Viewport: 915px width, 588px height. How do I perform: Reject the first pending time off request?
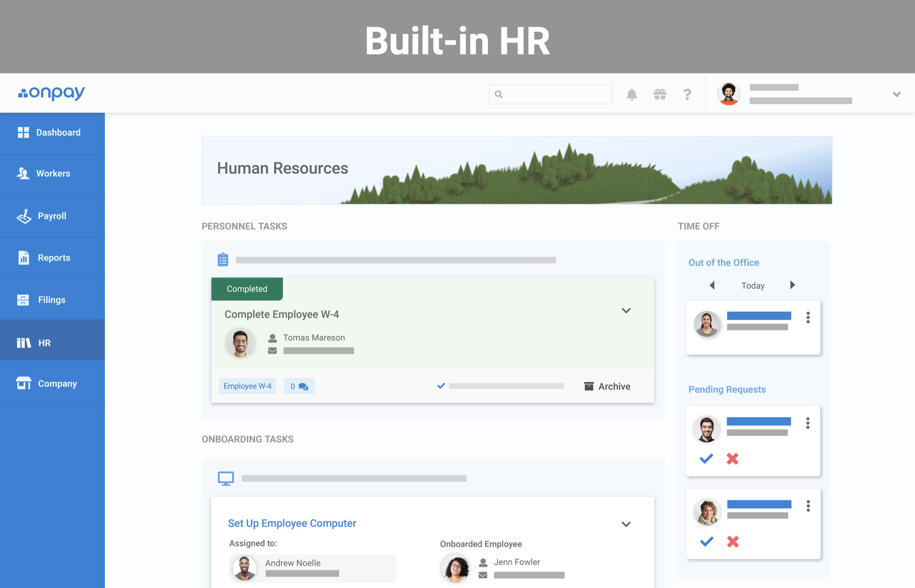(x=732, y=458)
